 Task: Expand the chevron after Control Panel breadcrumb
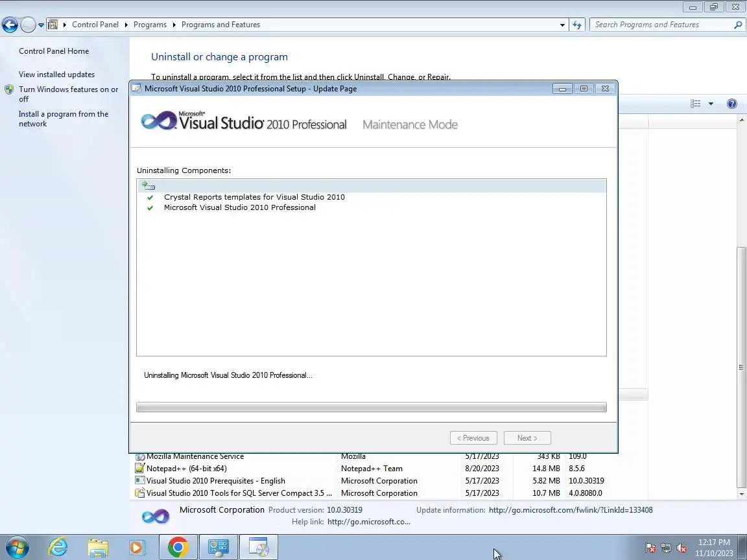[x=126, y=25]
